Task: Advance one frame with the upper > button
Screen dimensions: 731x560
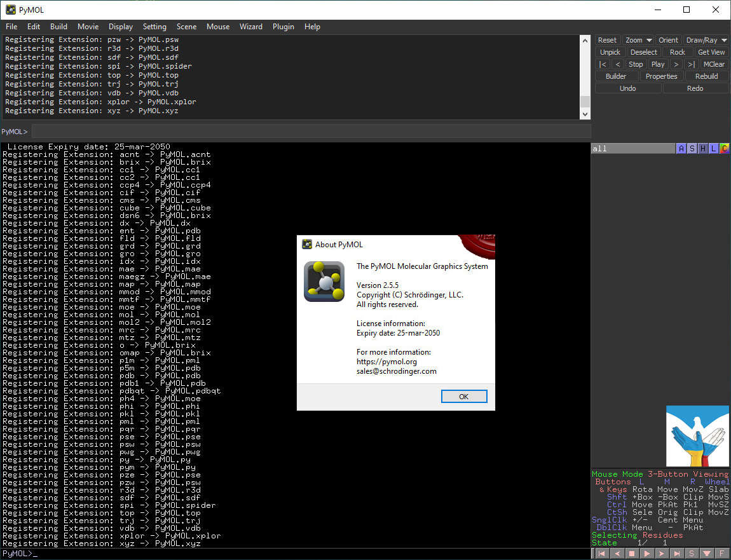Action: point(676,64)
